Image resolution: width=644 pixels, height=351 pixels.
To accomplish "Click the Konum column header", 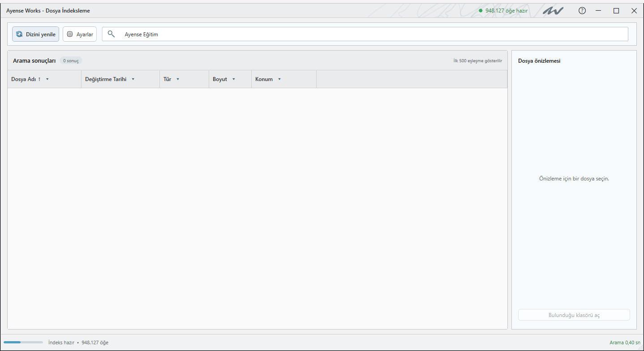I will pyautogui.click(x=284, y=79).
